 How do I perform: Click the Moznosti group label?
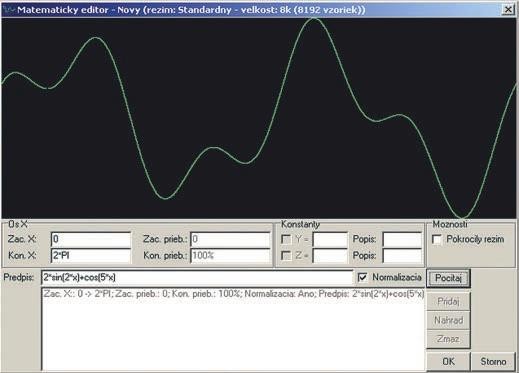(450, 224)
